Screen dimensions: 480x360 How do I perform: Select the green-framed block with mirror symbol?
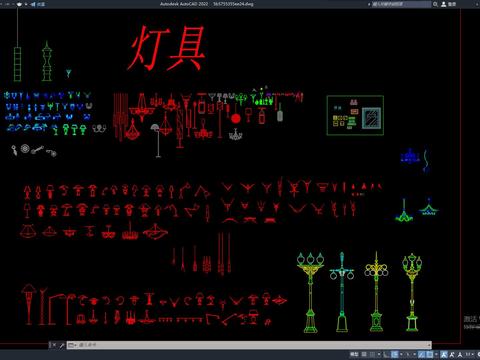click(355, 115)
